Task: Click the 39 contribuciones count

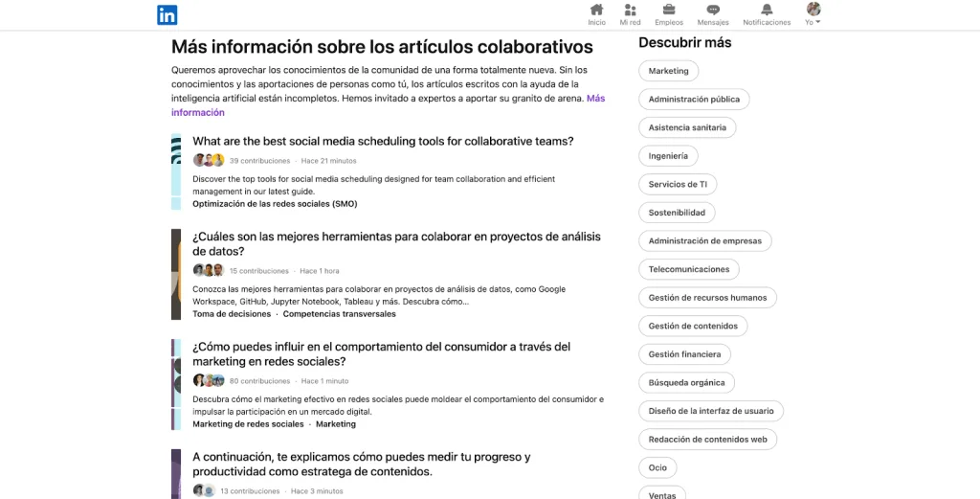Action: coord(259,161)
